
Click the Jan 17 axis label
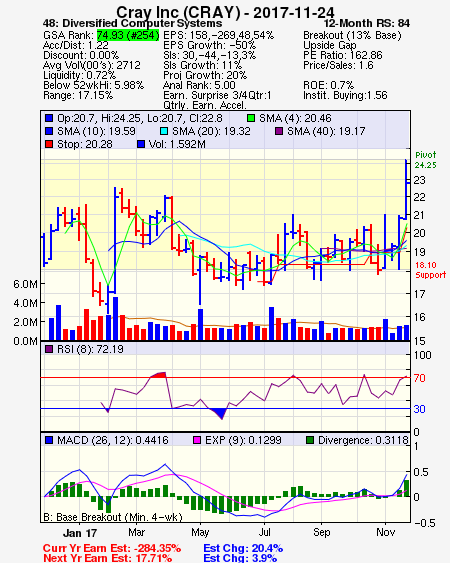click(80, 533)
